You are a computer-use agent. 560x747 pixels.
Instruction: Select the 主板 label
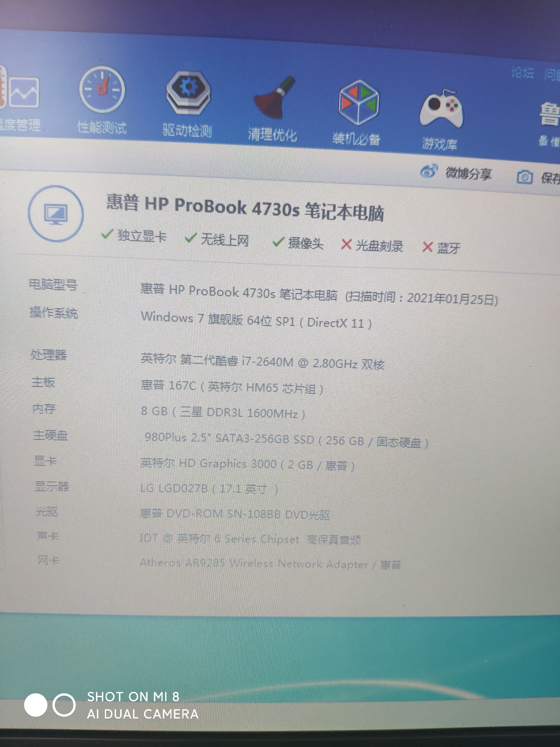click(44, 382)
